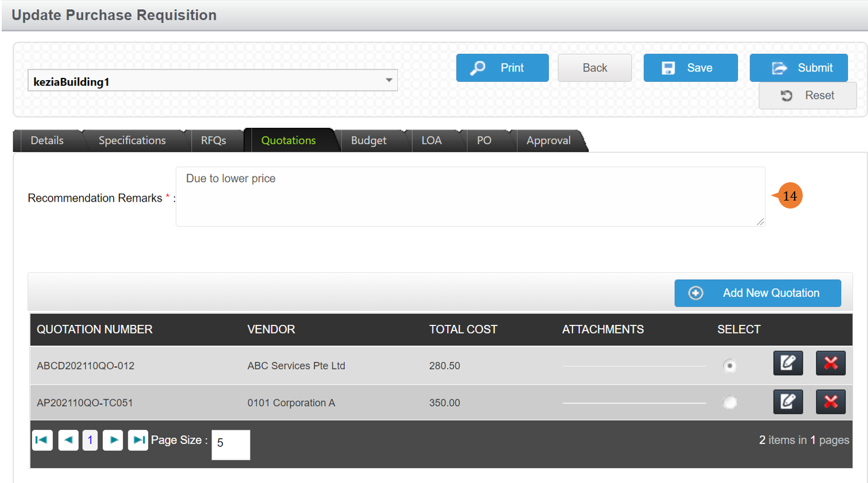Save the purchase requisition
Viewport: 868px width, 483px height.
click(x=691, y=68)
